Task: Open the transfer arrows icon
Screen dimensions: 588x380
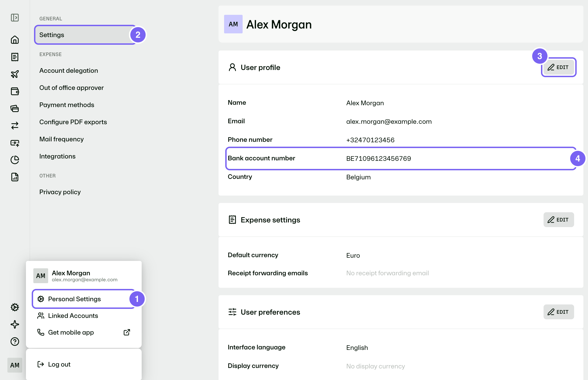Action: tap(15, 126)
